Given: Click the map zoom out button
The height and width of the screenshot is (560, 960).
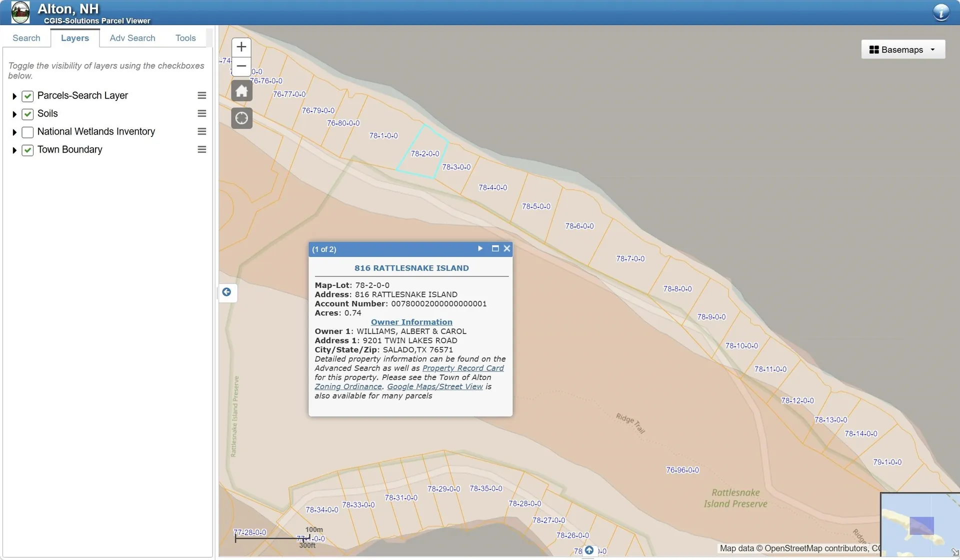Looking at the screenshot, I should [241, 66].
